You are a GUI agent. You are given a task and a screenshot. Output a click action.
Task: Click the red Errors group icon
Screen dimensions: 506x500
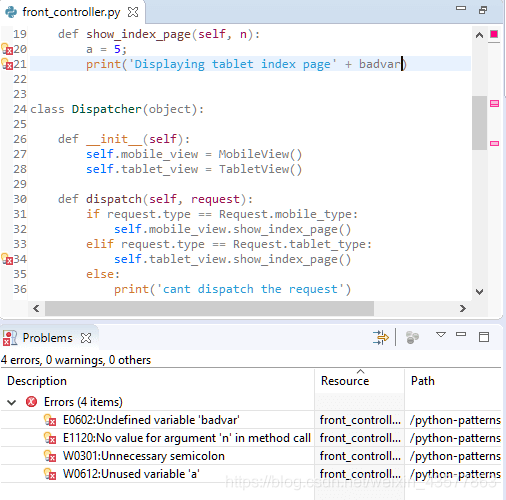[x=32, y=402]
